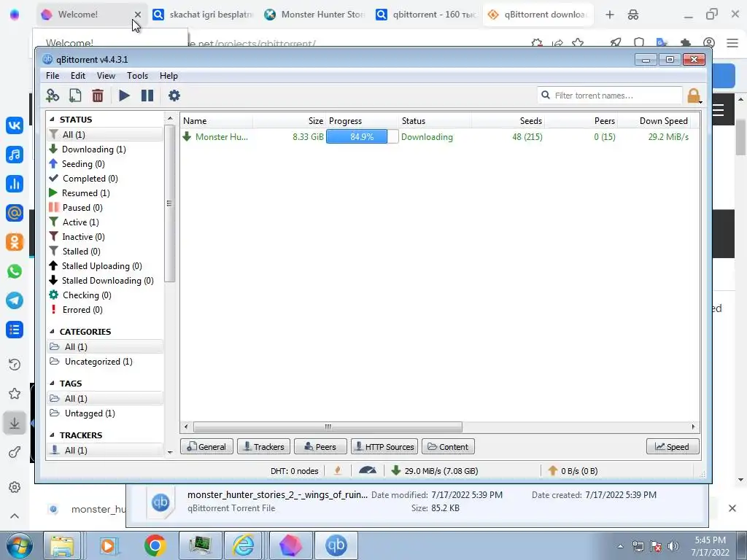Screen dimensions: 747x560
Task: Show hidden system tray icons arrow
Action: pyautogui.click(x=620, y=546)
